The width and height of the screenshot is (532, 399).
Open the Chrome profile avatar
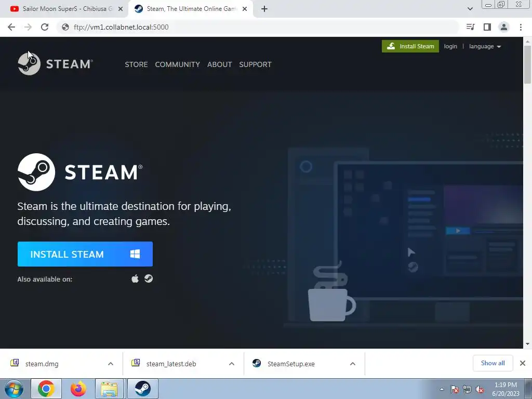pyautogui.click(x=504, y=27)
